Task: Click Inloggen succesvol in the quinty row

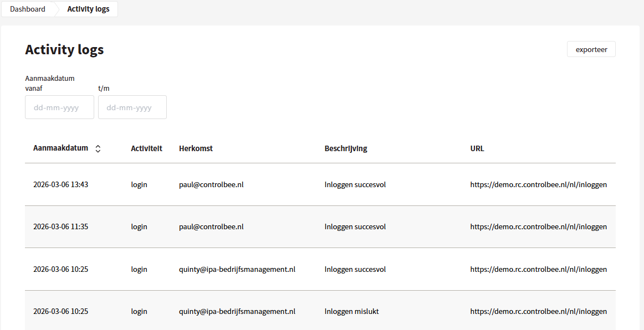Action: (355, 269)
